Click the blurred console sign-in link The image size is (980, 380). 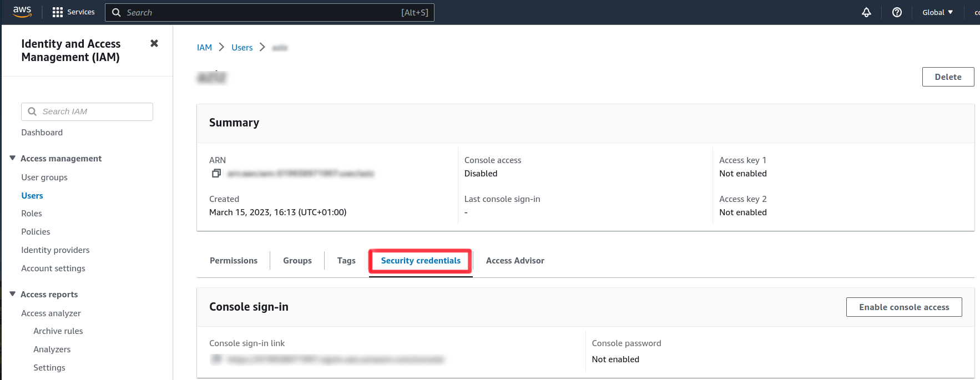pyautogui.click(x=336, y=359)
